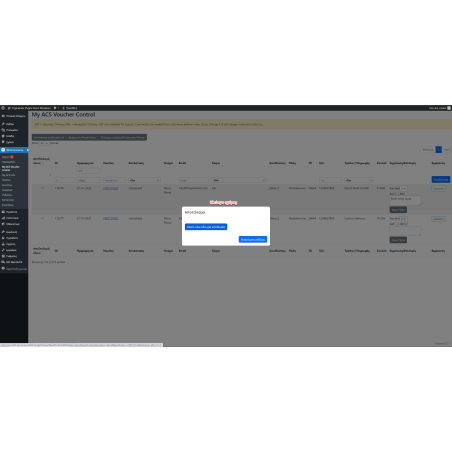Open the WordPress logo menu in admin bar
Image resolution: width=452 pixels, height=452 pixels.
(3, 108)
